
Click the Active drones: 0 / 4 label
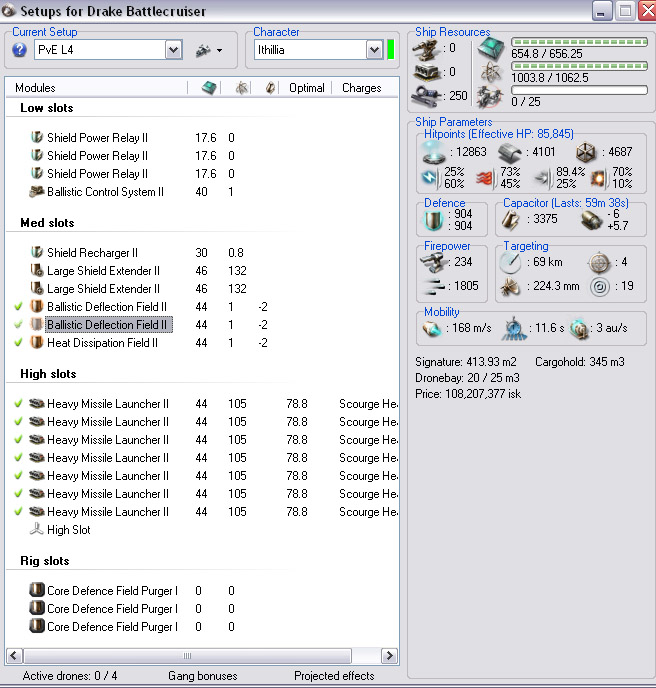[70, 676]
